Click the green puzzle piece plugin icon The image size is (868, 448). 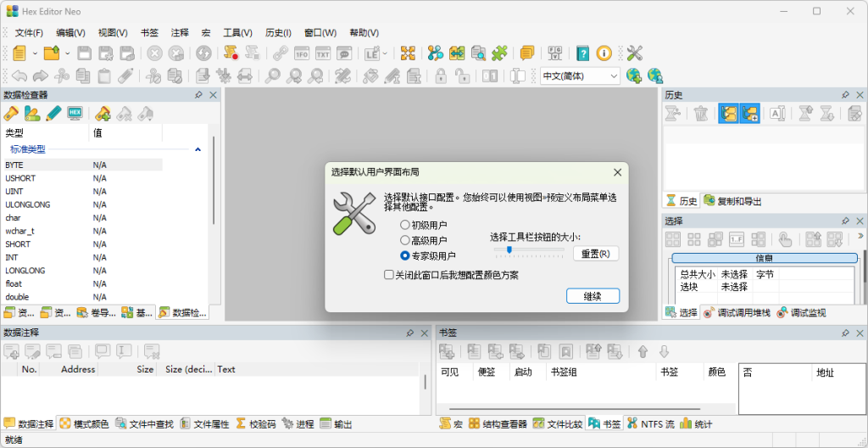(499, 53)
